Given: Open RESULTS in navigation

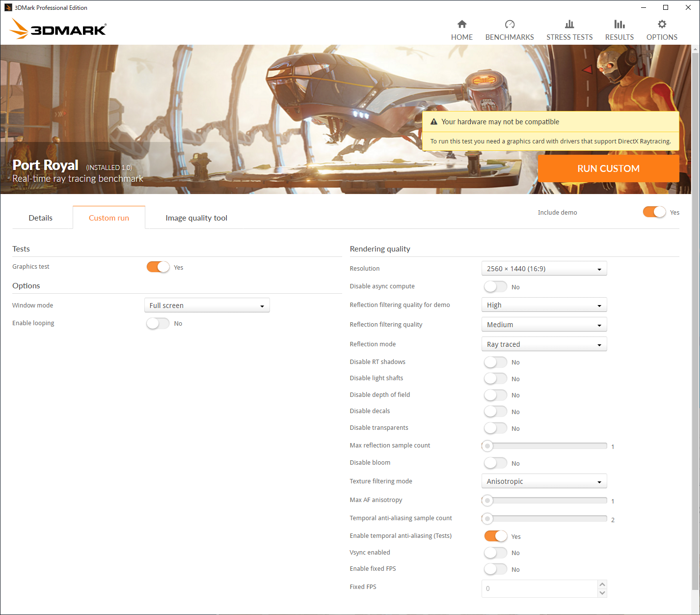Looking at the screenshot, I should (619, 37).
